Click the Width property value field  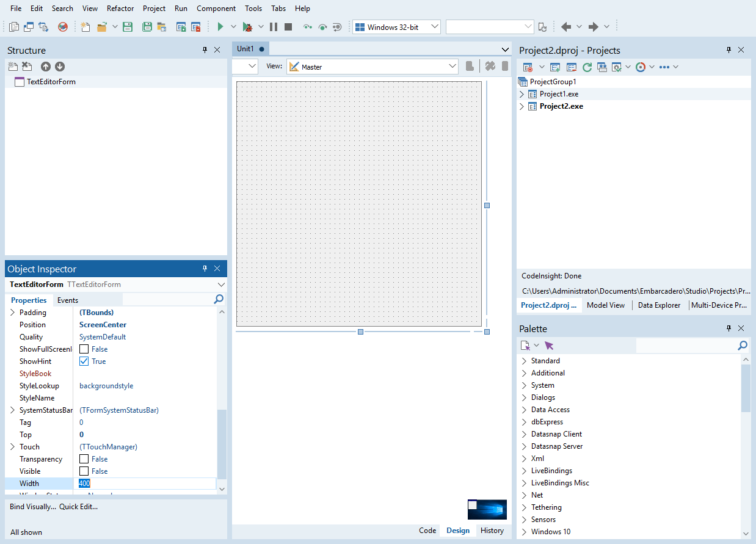point(147,484)
